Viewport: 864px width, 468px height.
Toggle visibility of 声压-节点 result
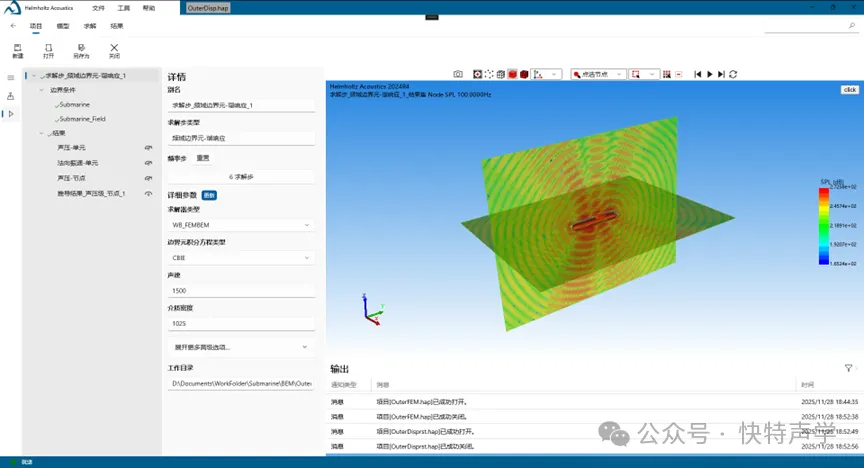tap(148, 178)
